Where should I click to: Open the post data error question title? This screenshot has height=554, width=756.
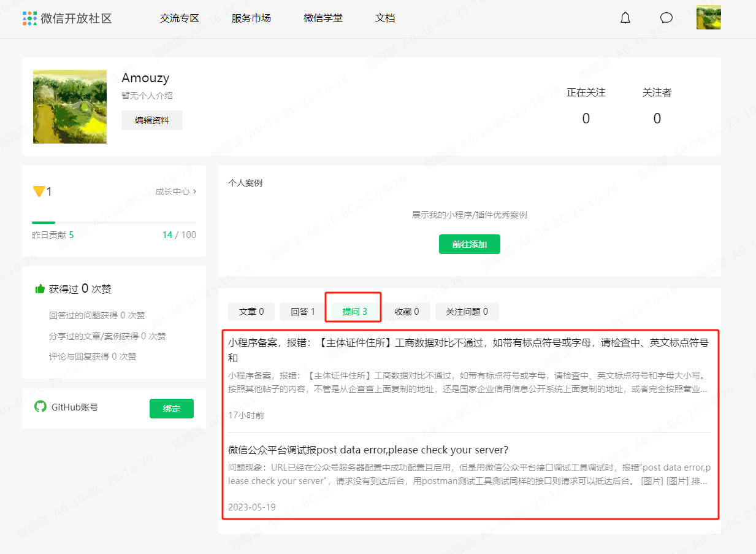(368, 450)
